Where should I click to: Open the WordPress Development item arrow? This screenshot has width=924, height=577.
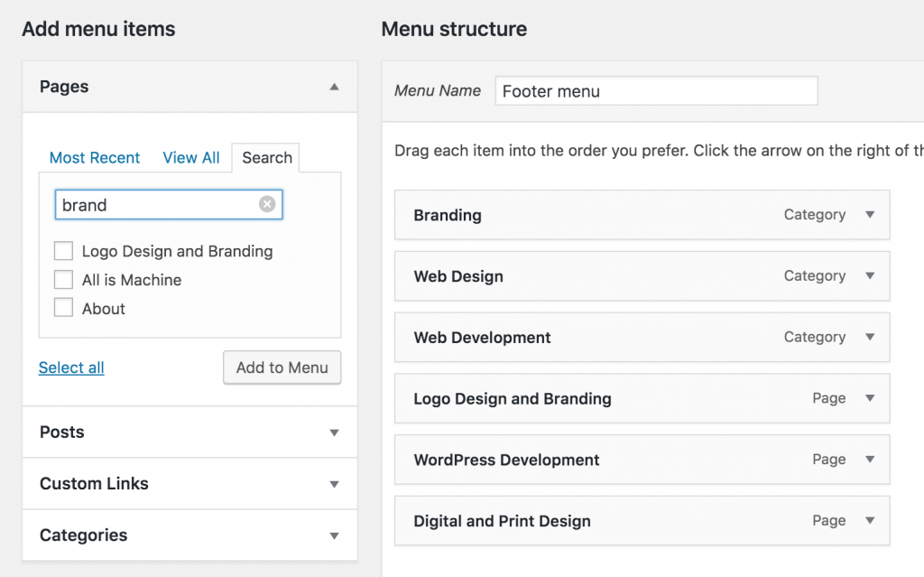pos(869,459)
